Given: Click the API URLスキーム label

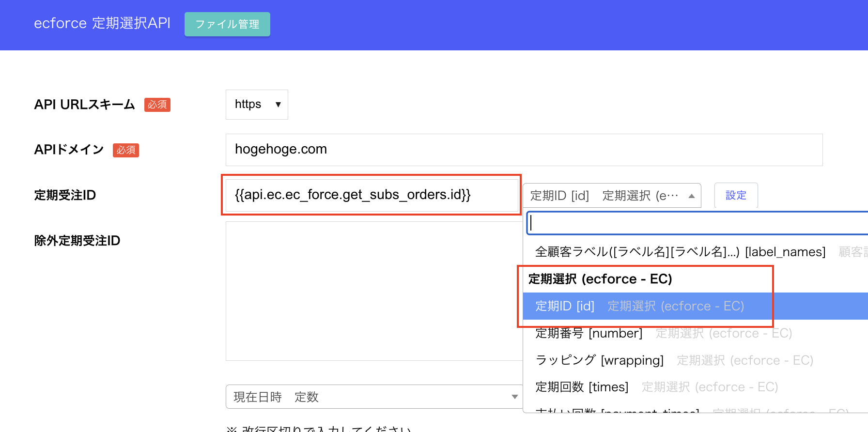Looking at the screenshot, I should [x=84, y=105].
